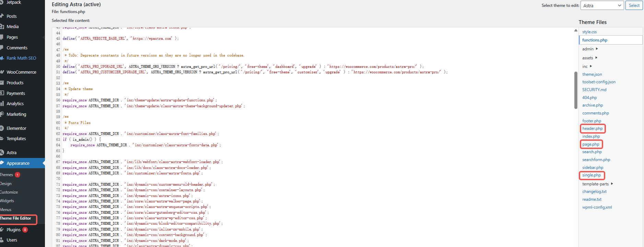Go to Products in the sidebar
This screenshot has width=644, height=247.
tap(15, 83)
